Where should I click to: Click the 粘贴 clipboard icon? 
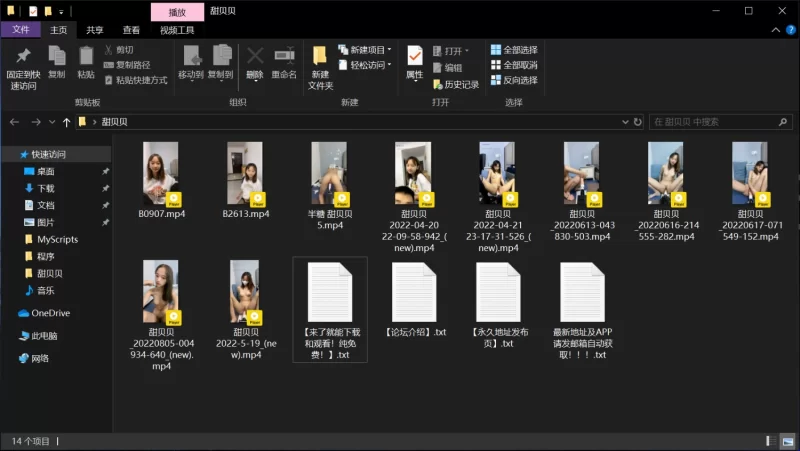(86, 58)
